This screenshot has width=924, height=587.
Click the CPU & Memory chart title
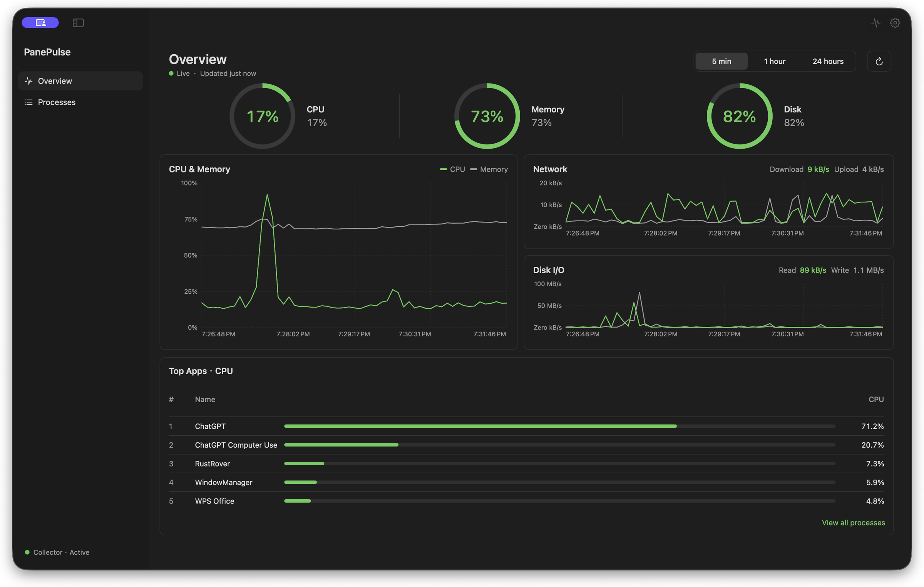click(199, 169)
